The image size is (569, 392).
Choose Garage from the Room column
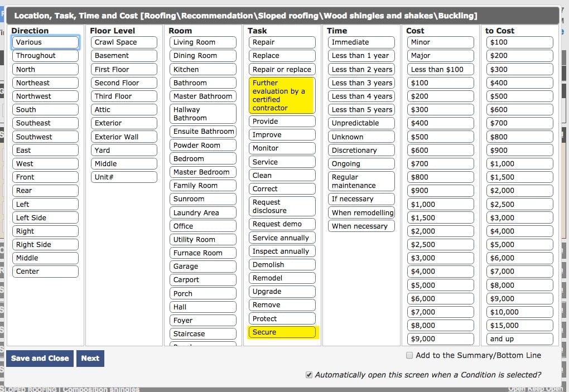pos(202,267)
